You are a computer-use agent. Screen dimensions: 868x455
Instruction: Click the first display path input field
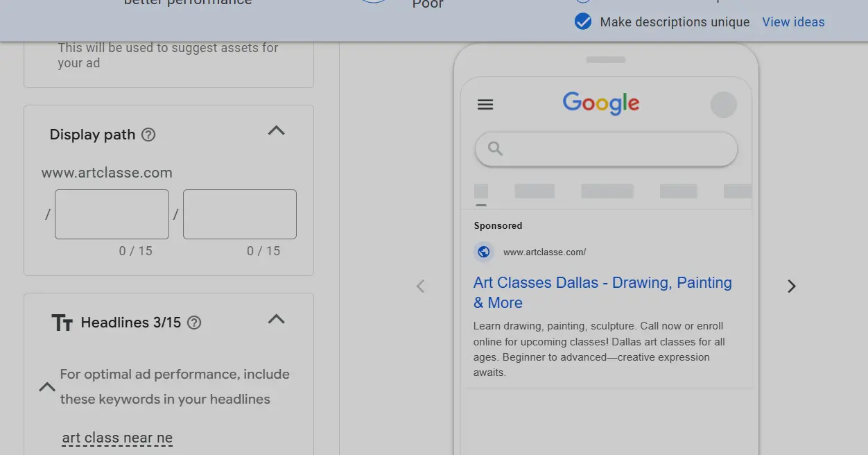(111, 214)
